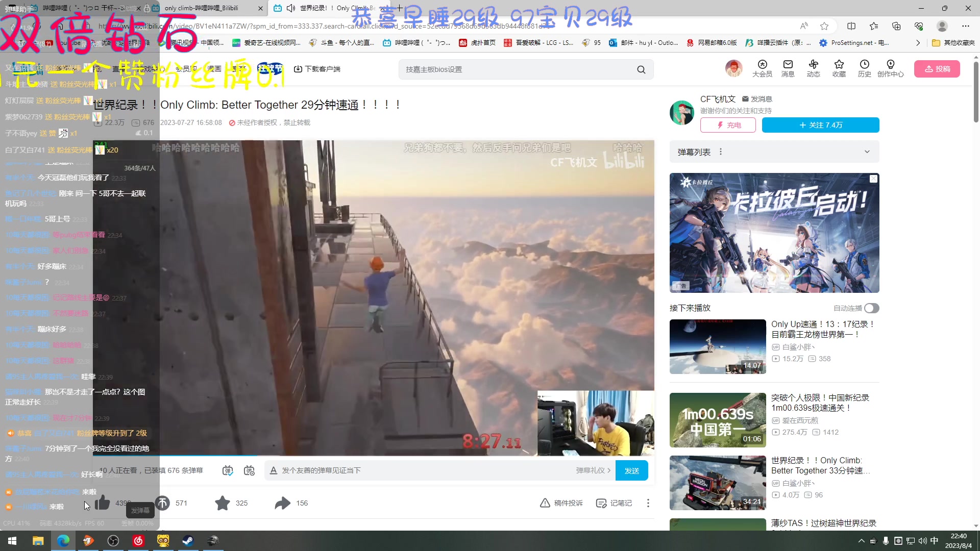The height and width of the screenshot is (551, 980).
Task: Click 稿件投诉 report link
Action: 561,503
